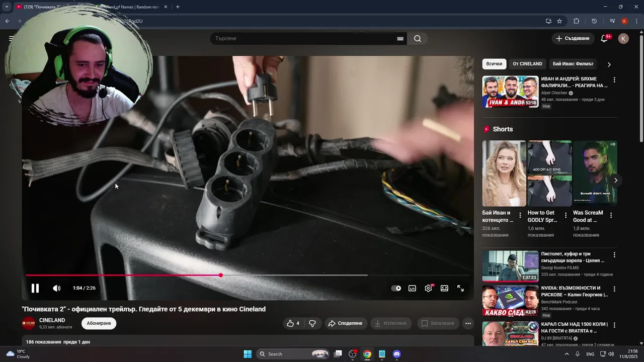Select the Всички filter chip
The image size is (644, 362).
point(494,64)
